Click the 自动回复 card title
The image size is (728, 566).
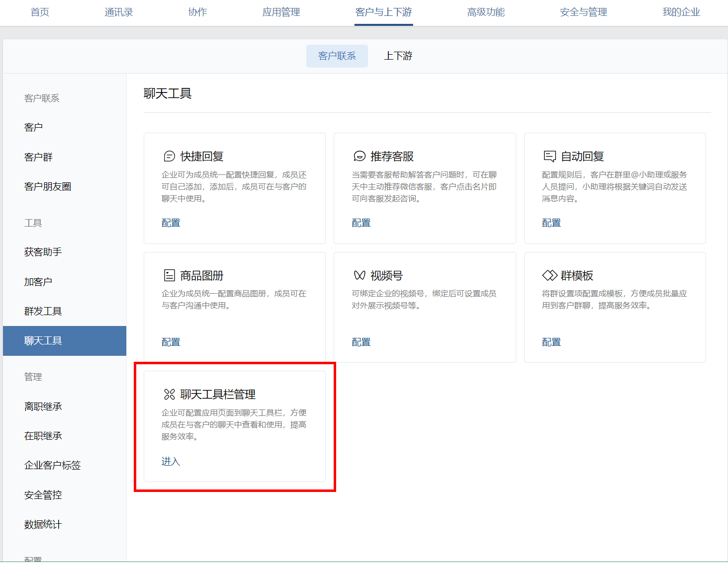click(582, 157)
